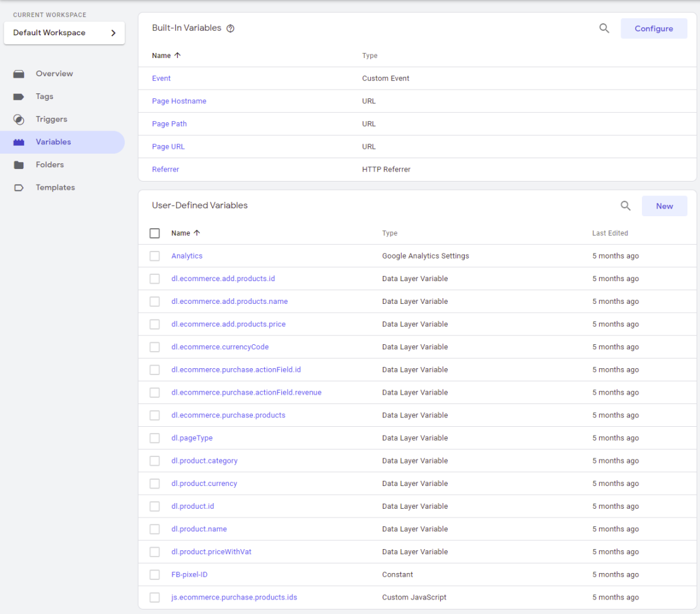Tick the dl.pageType row checkbox
This screenshot has height=614, width=700.
[155, 438]
